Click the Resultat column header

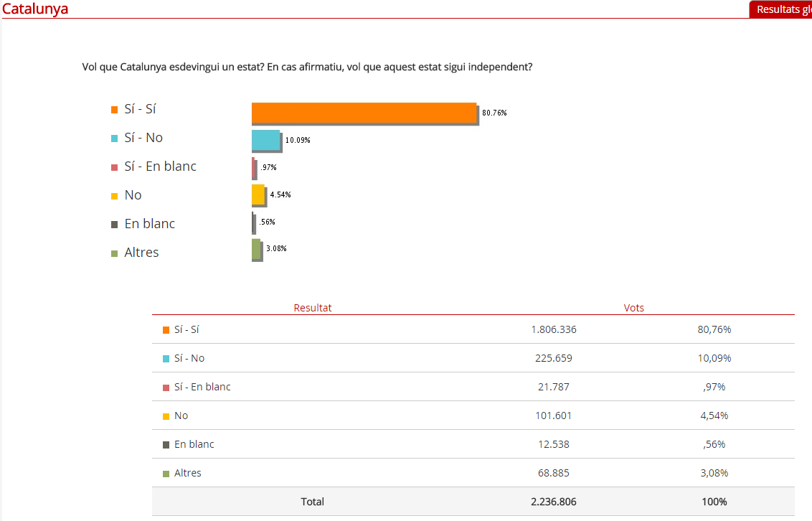click(313, 308)
